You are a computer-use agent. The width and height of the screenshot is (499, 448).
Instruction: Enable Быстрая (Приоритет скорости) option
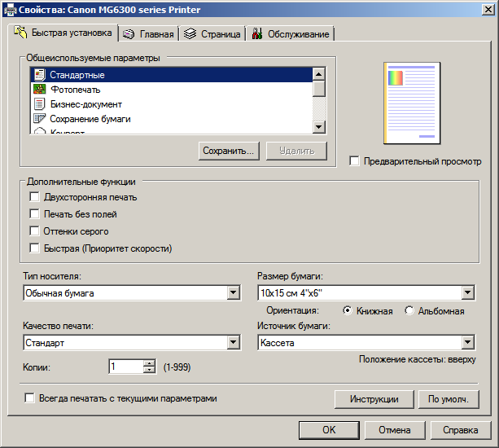pyautogui.click(x=34, y=248)
